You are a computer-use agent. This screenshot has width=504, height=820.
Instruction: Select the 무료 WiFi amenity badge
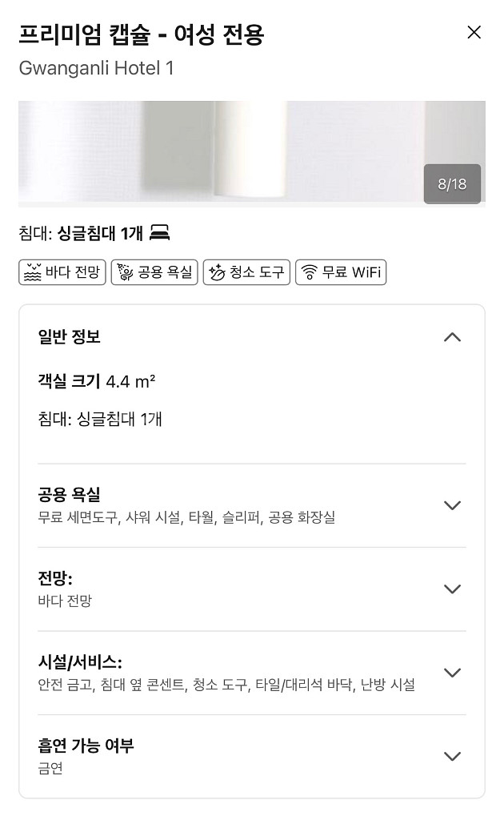[x=340, y=272]
